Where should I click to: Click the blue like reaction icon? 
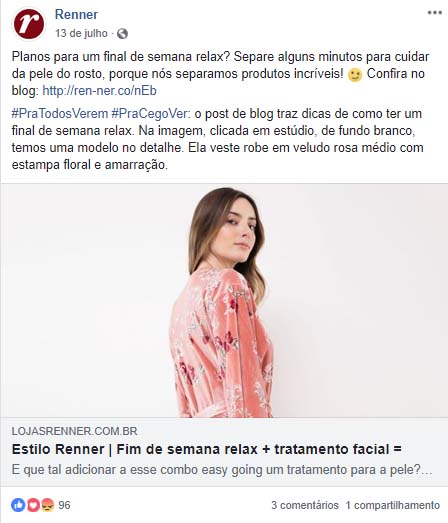pos(18,505)
